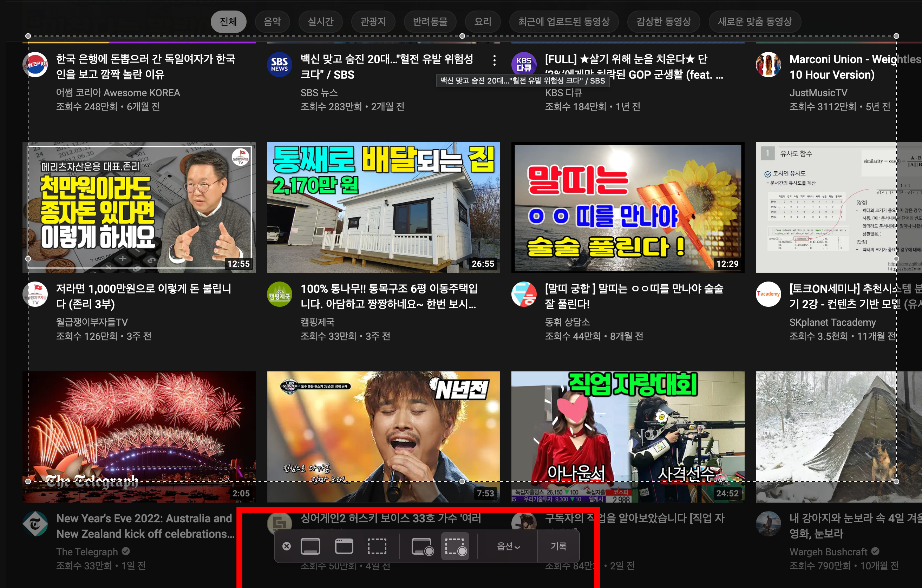Select 최근에 업로드된 동영상 filter chip
Viewport: 922px width, 588px height.
coord(564,21)
